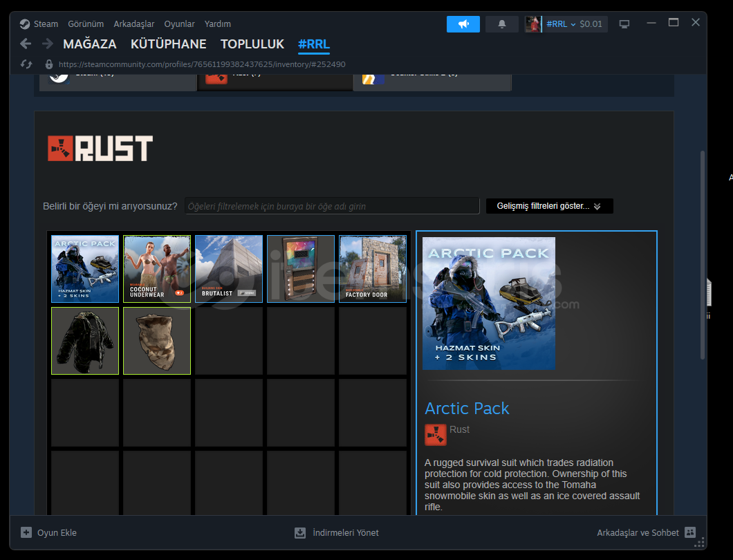Maximize the Steam window
This screenshot has width=733, height=560.
(674, 22)
